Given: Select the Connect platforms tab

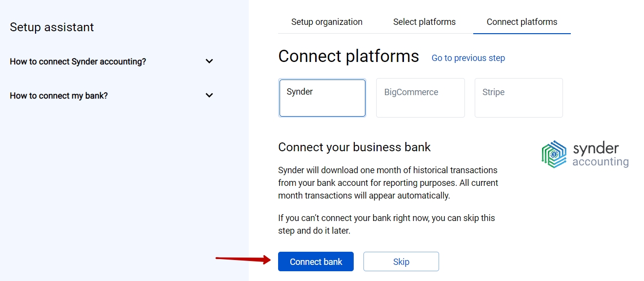Looking at the screenshot, I should tap(522, 22).
